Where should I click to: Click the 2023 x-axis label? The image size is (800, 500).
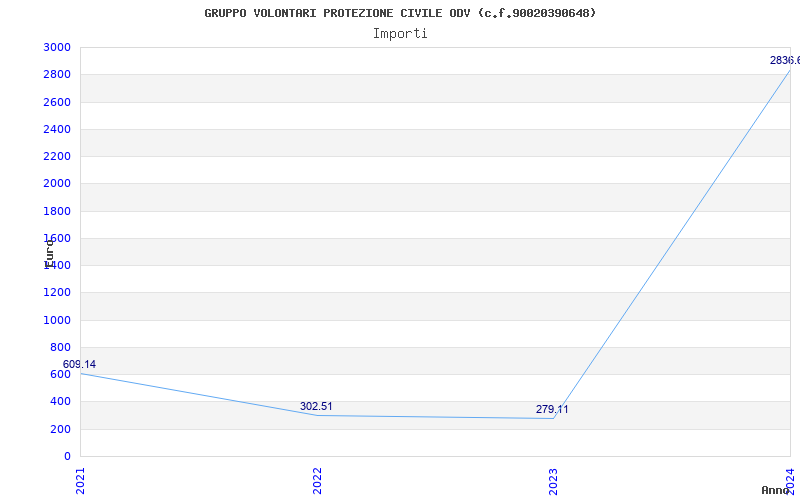point(554,481)
